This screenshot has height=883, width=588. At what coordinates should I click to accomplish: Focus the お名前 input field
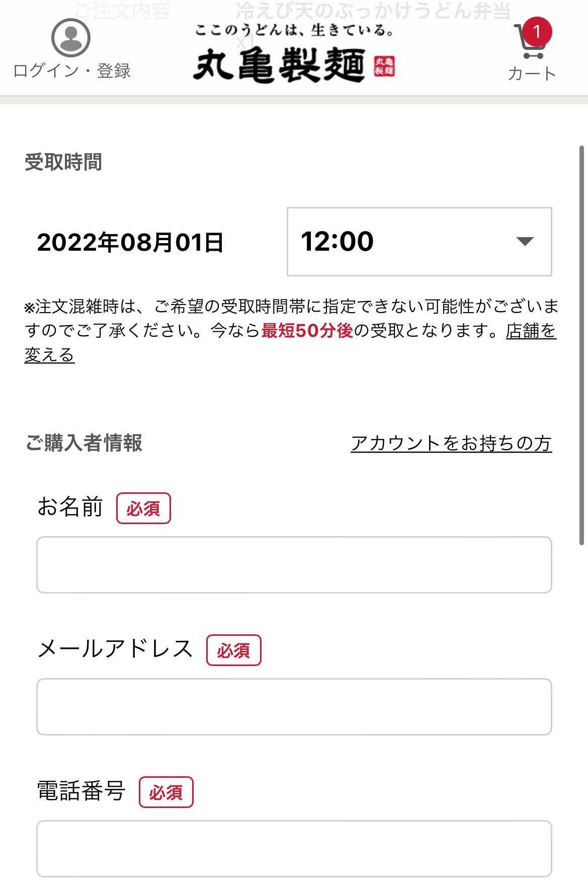[x=294, y=565]
